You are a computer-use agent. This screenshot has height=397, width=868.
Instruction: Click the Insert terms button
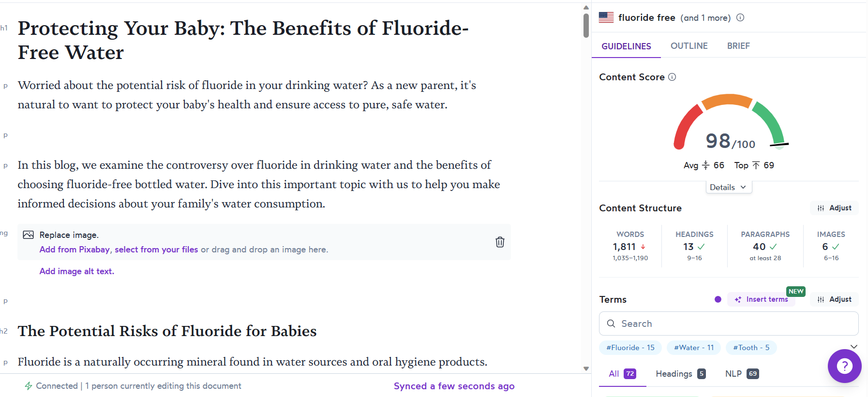click(x=762, y=299)
